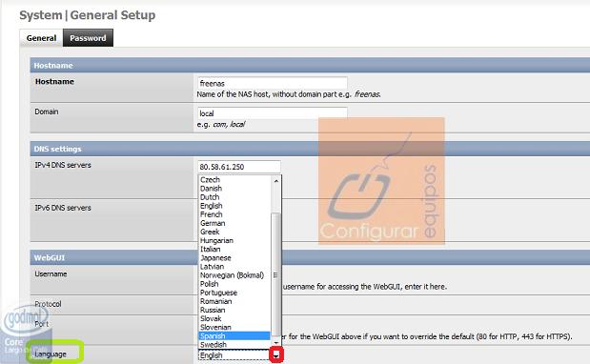
Task: Select Slovak in the language list
Action: (x=234, y=318)
